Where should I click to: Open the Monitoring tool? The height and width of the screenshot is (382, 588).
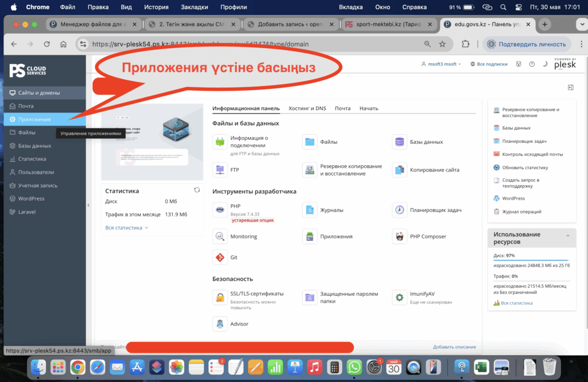(x=220, y=236)
